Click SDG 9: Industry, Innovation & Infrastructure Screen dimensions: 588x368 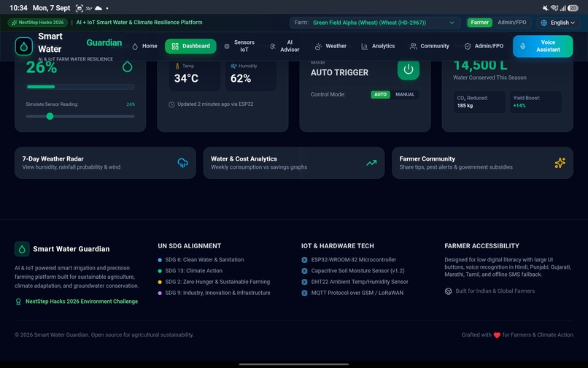[x=217, y=293]
